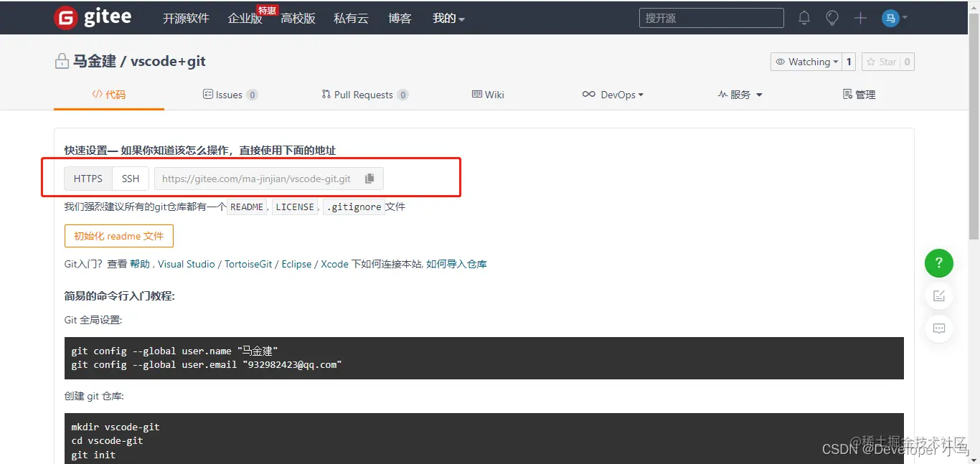Click the Gitee logo
The image size is (980, 464).
pyautogui.click(x=93, y=18)
